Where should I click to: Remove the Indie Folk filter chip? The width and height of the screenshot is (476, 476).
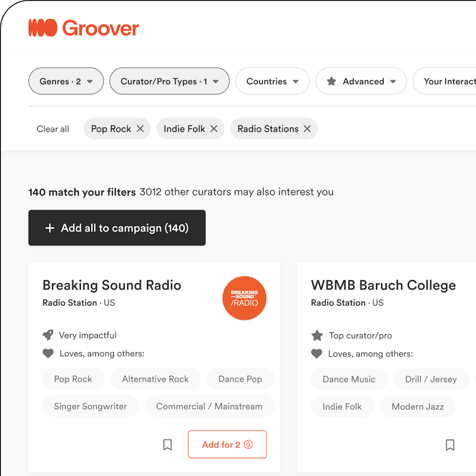click(x=214, y=129)
